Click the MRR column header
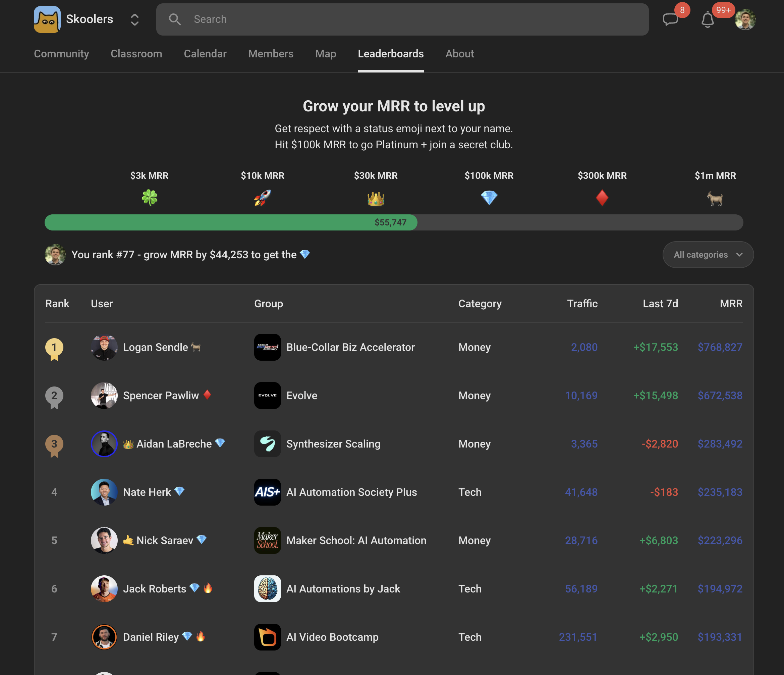Image resolution: width=784 pixels, height=675 pixels. coord(731,304)
